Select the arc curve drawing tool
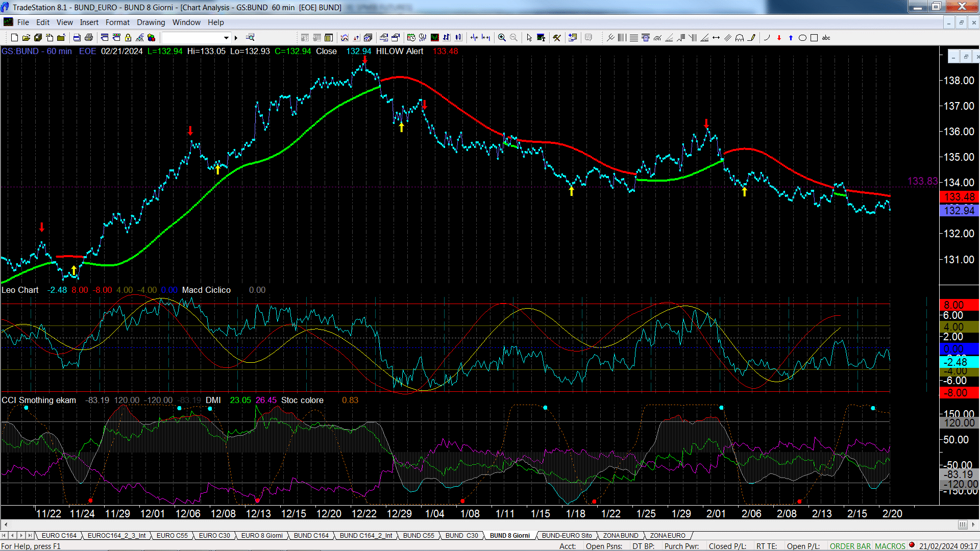Image resolution: width=980 pixels, height=551 pixels. point(767,38)
